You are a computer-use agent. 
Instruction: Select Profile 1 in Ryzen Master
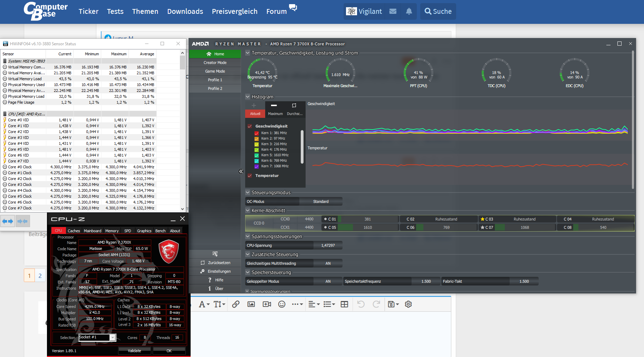(215, 80)
